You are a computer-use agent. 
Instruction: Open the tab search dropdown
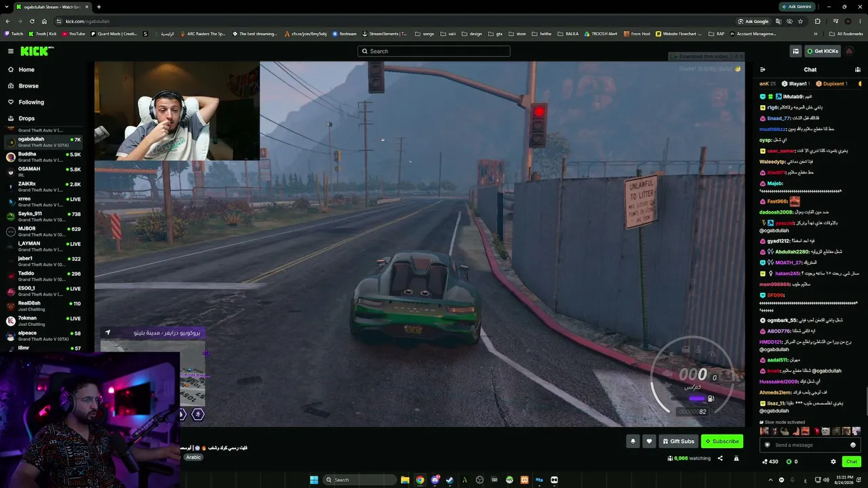(6, 7)
